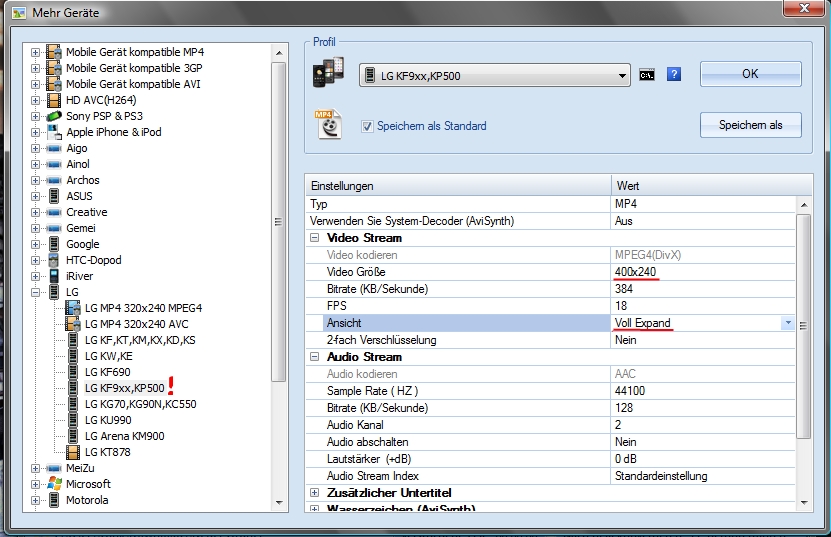Expand the Sony PSP & PS3 node
831x537 pixels.
[x=35, y=116]
